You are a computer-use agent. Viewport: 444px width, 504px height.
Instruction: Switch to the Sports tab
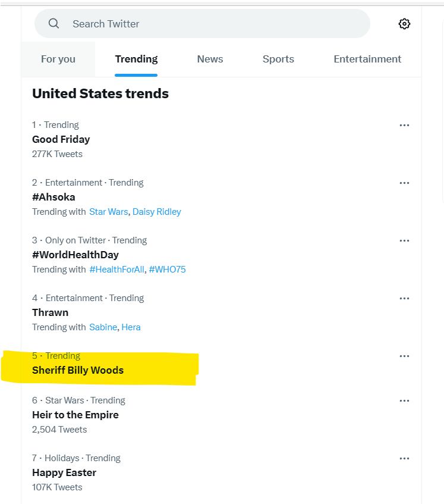coord(278,59)
